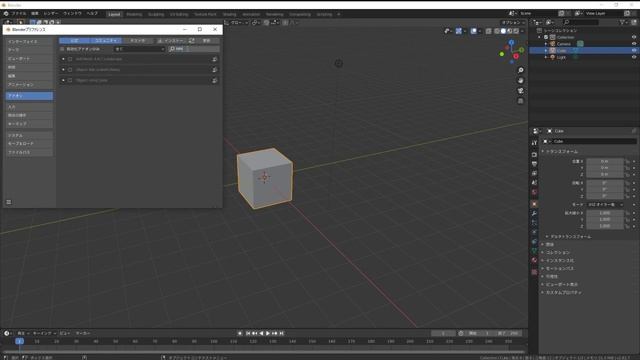
Task: Click the Play animation button
Action: 268,333
